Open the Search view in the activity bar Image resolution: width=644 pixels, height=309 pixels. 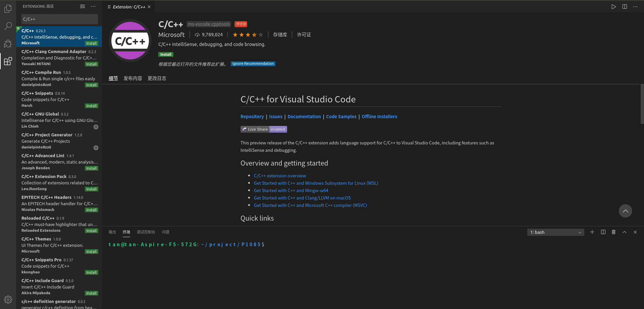coord(8,26)
